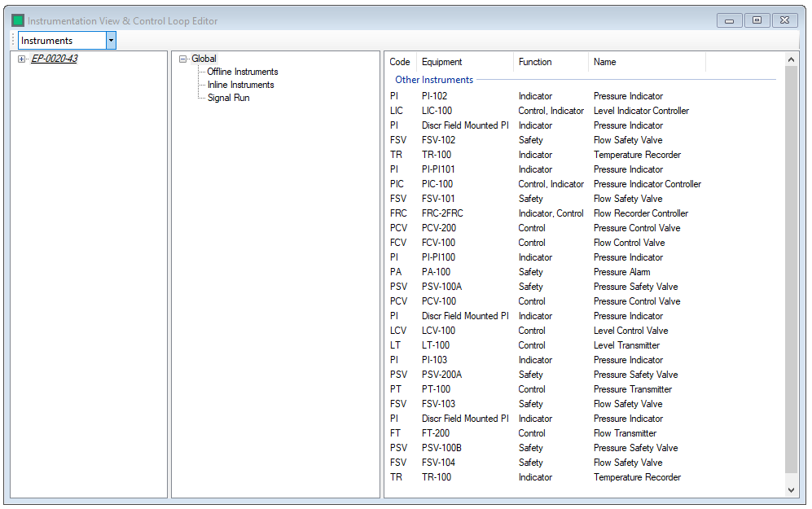This screenshot has width=812, height=509.
Task: Sort list by Code column header
Action: tap(400, 62)
